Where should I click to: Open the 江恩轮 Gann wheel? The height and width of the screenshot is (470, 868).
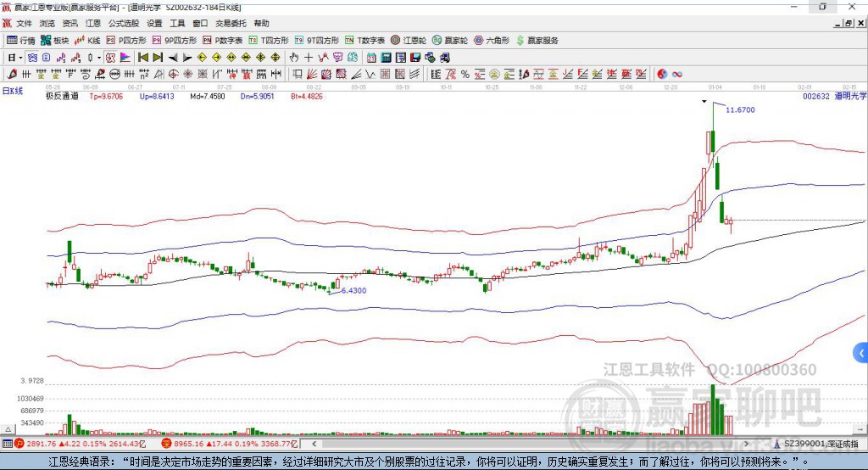click(409, 41)
